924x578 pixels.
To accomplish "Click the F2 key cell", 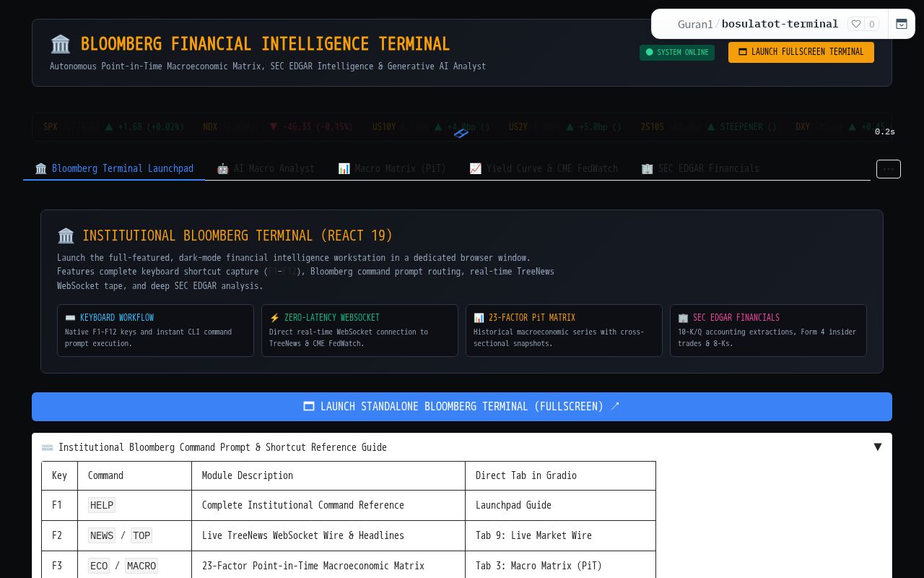I will click(x=59, y=536).
